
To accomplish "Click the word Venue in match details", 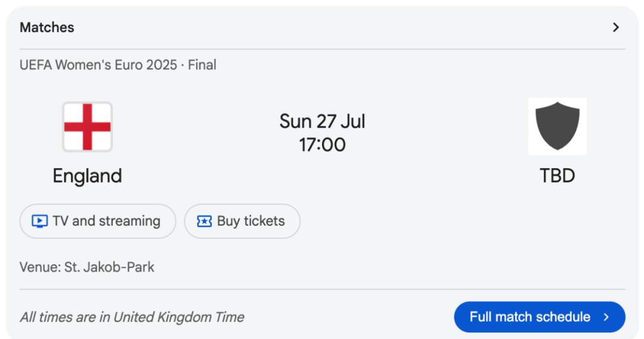I will 39,267.
